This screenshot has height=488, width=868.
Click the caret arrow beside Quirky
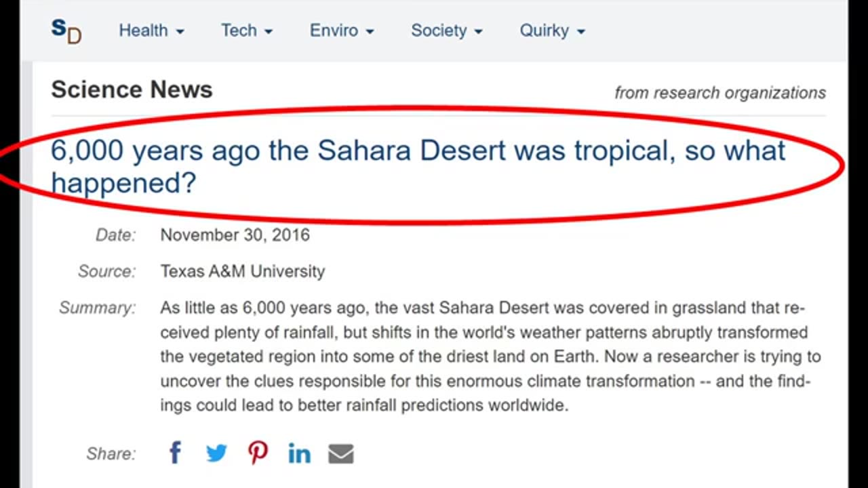pos(580,32)
